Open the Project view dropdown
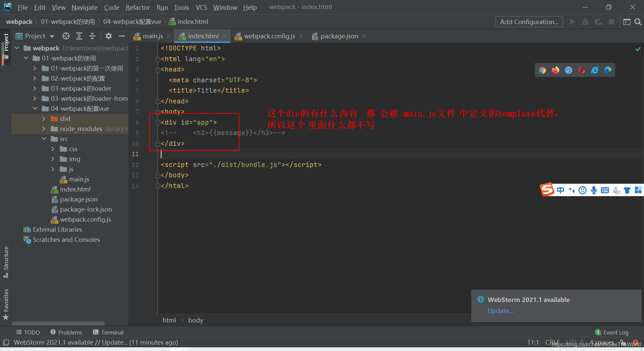Image resolution: width=644 pixels, height=351 pixels. click(x=52, y=36)
